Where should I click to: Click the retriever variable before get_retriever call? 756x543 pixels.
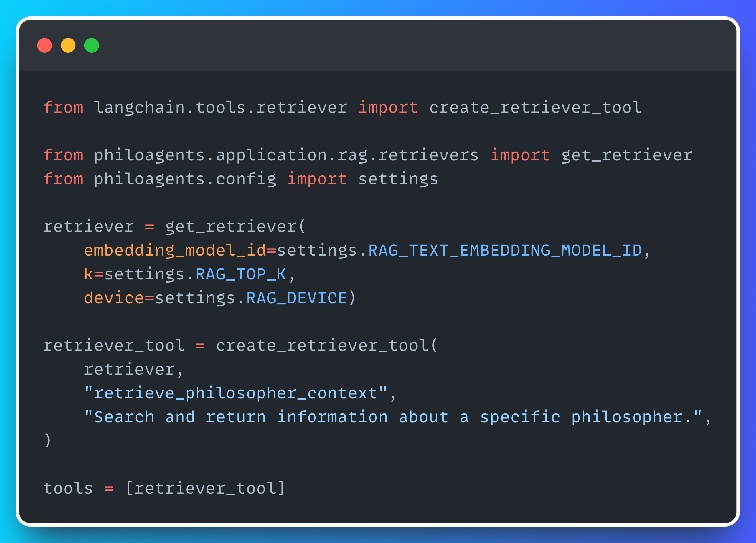pyautogui.click(x=89, y=226)
